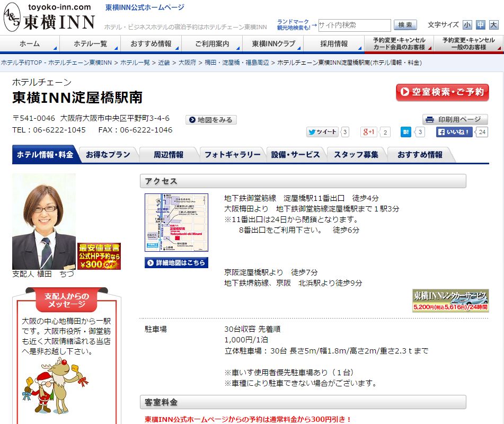The width and height of the screenshot is (504, 424).
Task: Click the Google +1 count showing 2
Action: click(x=385, y=132)
